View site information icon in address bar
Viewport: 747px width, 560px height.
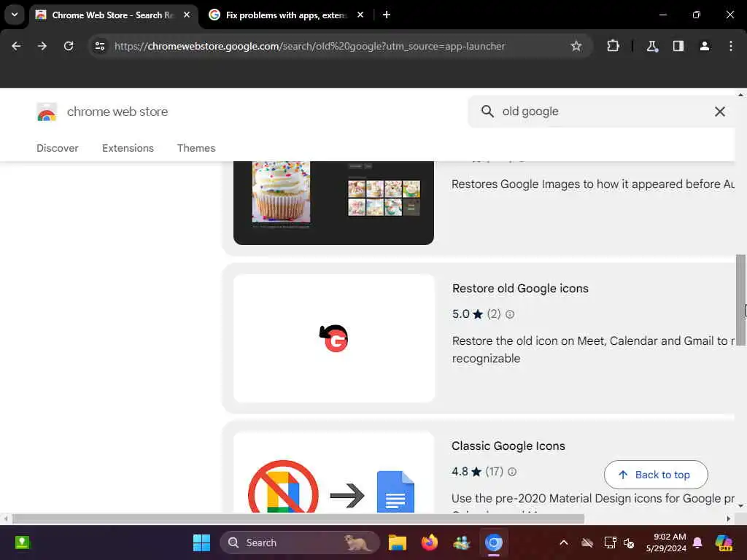click(x=99, y=46)
